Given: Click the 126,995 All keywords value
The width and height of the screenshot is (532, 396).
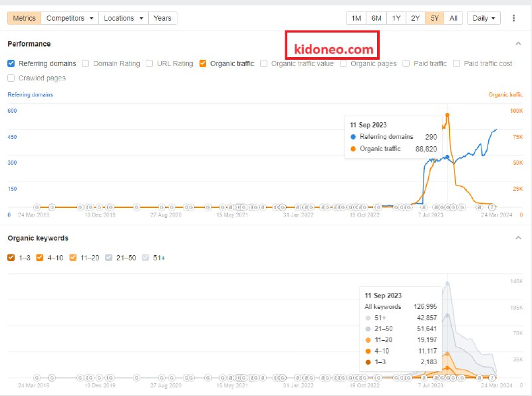Looking at the screenshot, I should 425,306.
